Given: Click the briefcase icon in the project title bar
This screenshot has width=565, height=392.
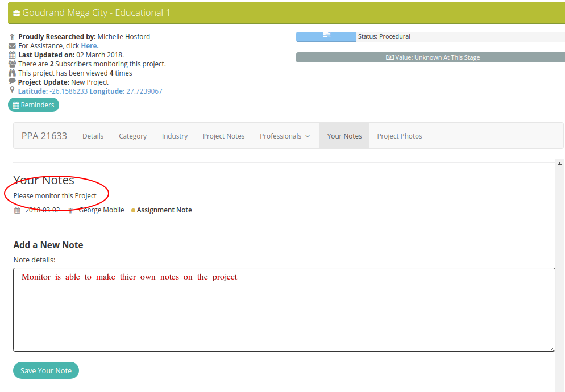Looking at the screenshot, I should (16, 13).
